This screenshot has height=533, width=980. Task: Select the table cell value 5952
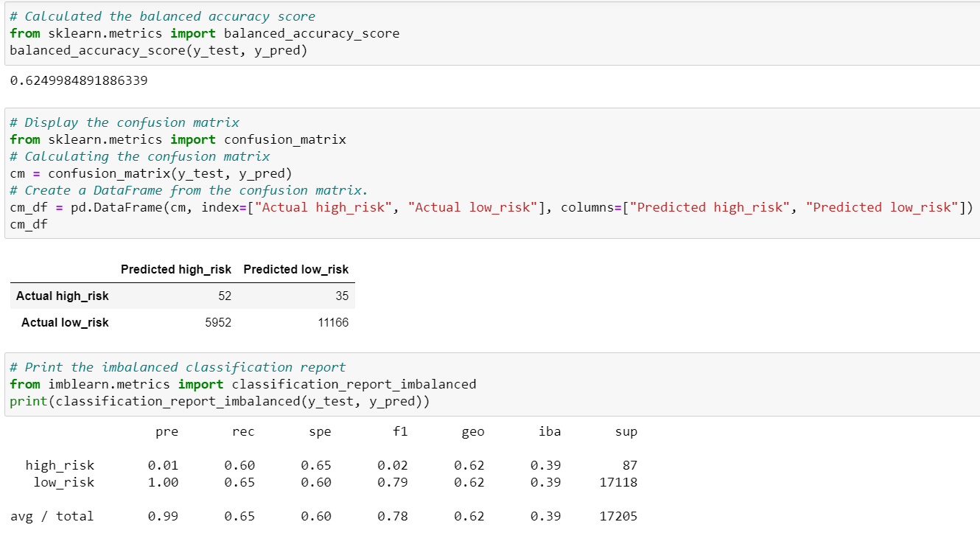point(219,323)
